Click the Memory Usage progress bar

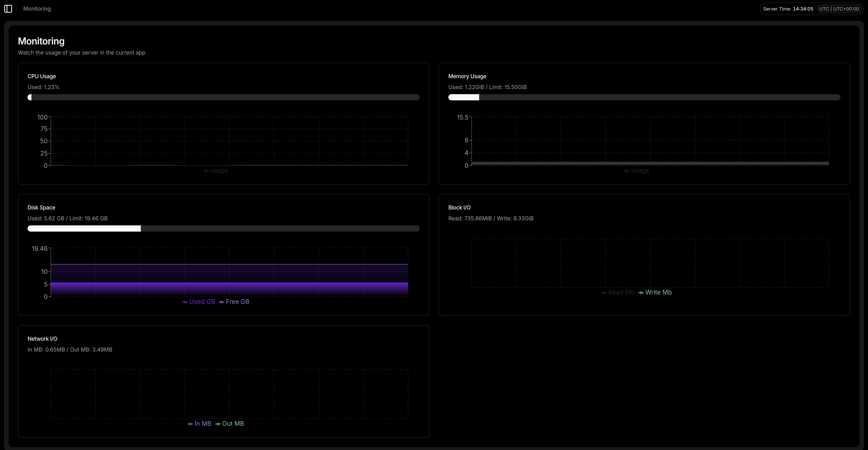click(644, 97)
